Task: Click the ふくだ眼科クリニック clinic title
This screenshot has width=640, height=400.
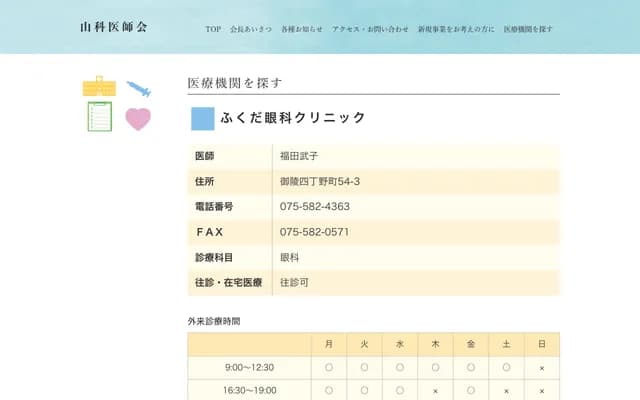Action: (x=292, y=118)
